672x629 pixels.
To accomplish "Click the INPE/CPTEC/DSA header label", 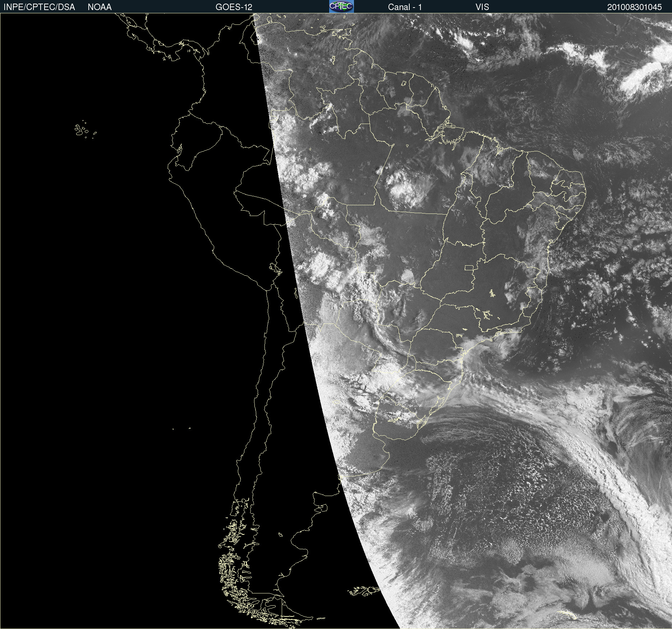I will pos(39,7).
